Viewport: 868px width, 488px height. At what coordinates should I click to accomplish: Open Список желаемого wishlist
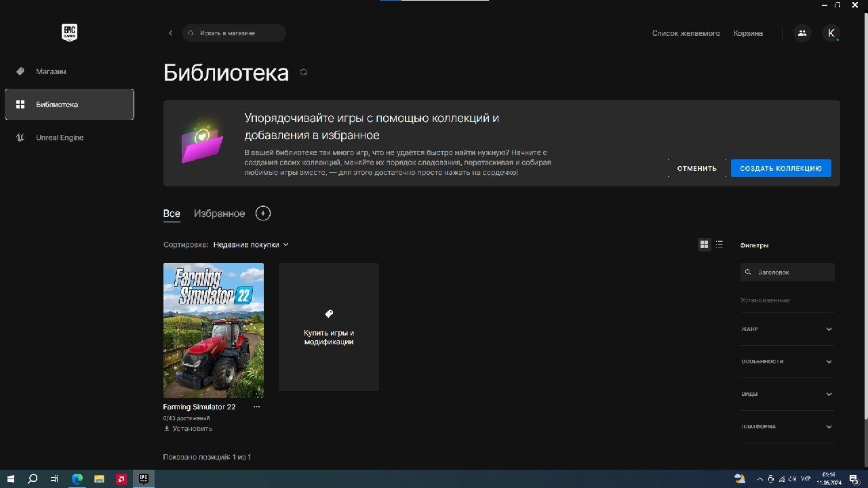[x=686, y=33]
